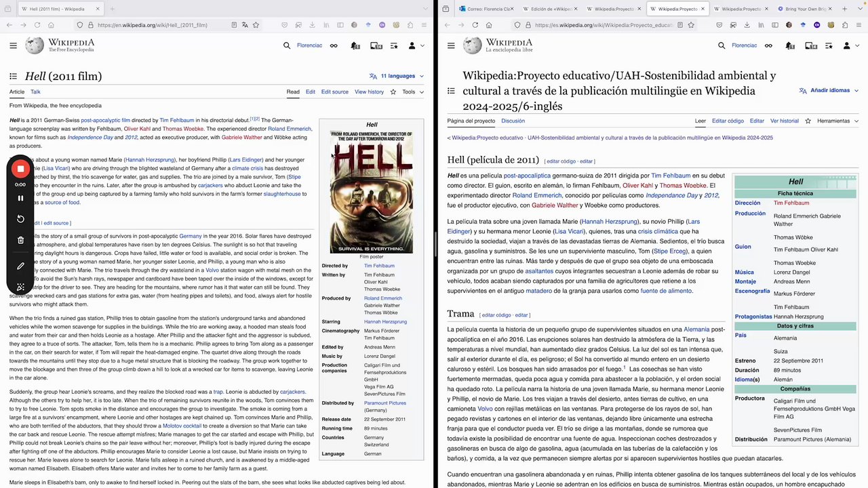Follow the Roland Emmerich link in English intro
The image size is (868, 488).
(x=290, y=129)
